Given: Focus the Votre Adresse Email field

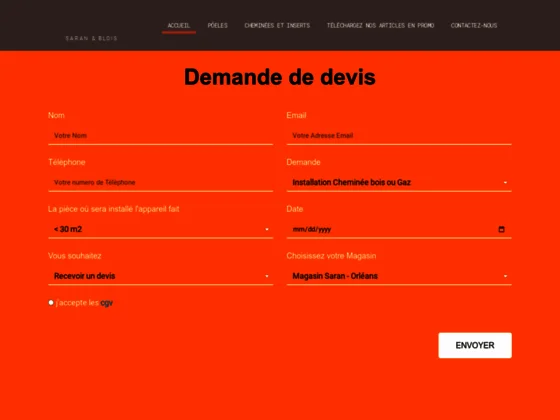Looking at the screenshot, I should click(399, 136).
